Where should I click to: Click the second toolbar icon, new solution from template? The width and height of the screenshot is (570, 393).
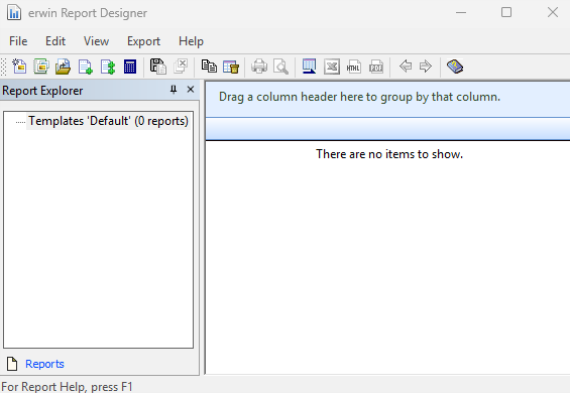(x=41, y=67)
